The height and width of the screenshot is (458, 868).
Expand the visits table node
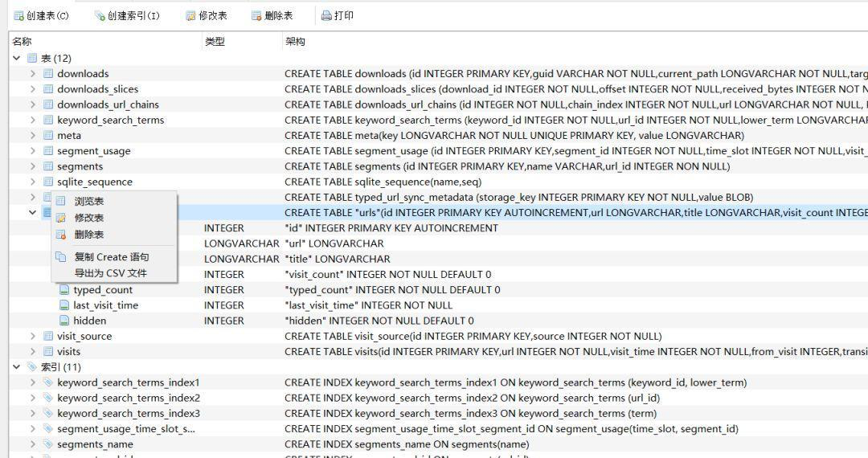coord(33,352)
